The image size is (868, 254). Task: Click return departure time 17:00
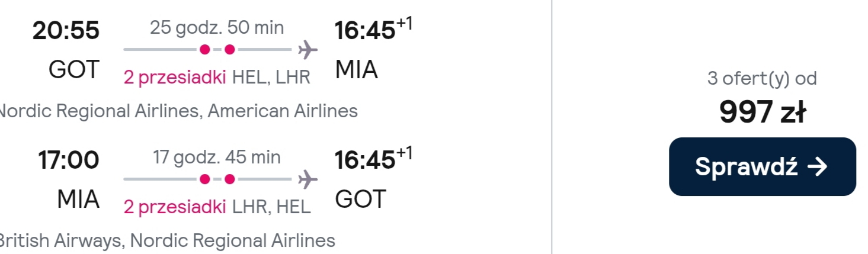coord(69,160)
